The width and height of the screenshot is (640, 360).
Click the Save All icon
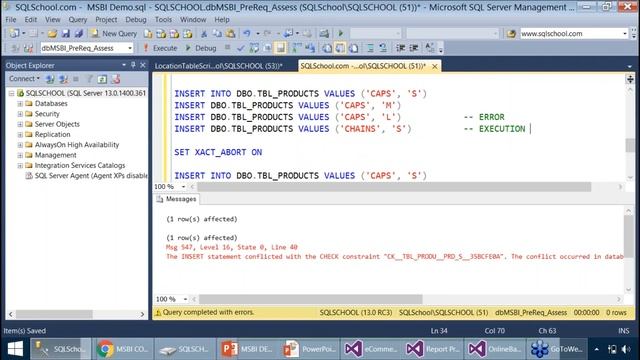[x=78, y=33]
